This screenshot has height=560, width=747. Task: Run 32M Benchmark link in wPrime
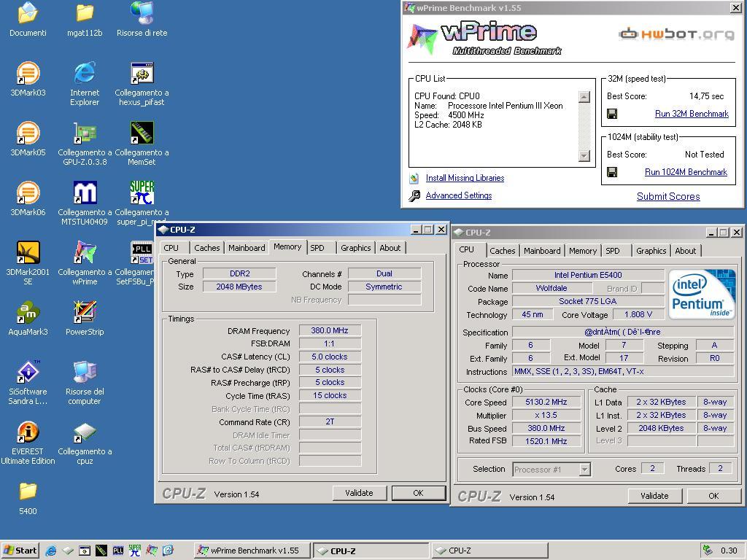tap(692, 114)
